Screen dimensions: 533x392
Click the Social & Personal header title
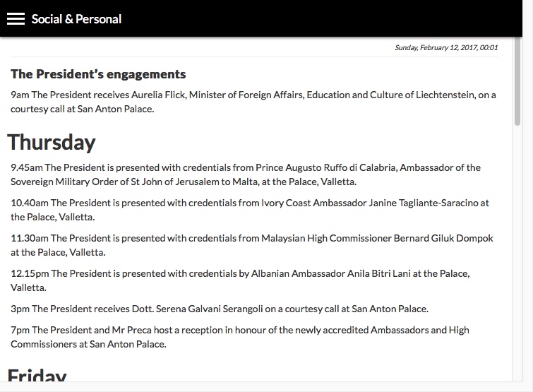pyautogui.click(x=76, y=19)
